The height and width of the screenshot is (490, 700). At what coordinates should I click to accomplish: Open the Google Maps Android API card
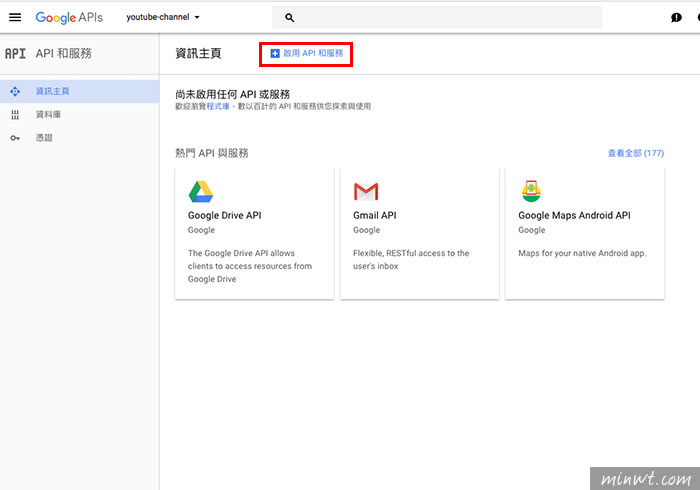click(x=585, y=233)
